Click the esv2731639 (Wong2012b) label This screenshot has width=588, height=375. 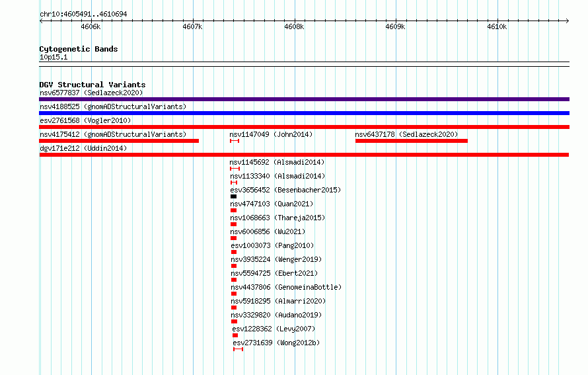276,343
